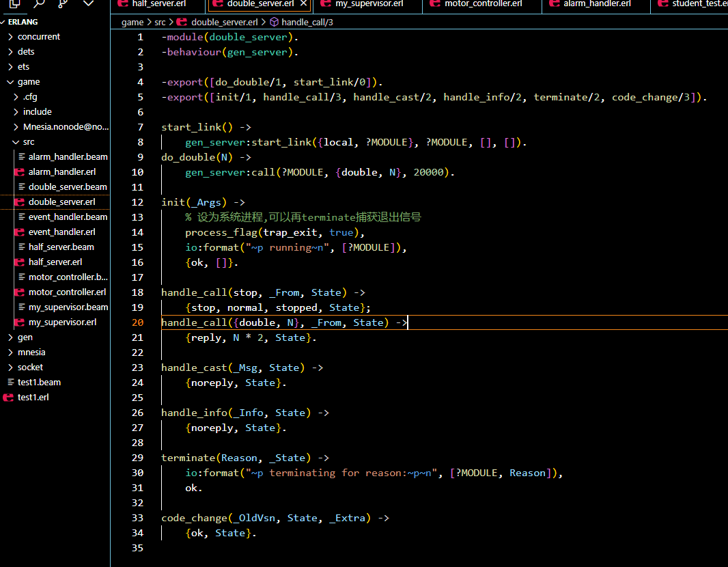
Task: Open event_handler.beam in the explorer
Action: pyautogui.click(x=55, y=217)
